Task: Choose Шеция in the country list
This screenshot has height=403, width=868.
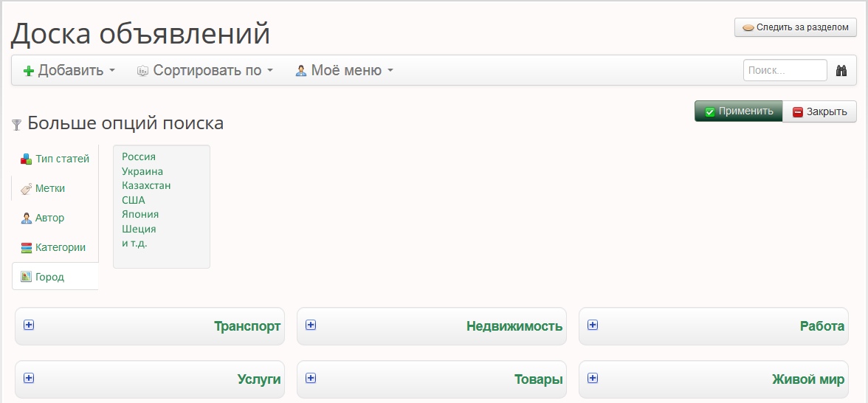Action: [x=139, y=229]
